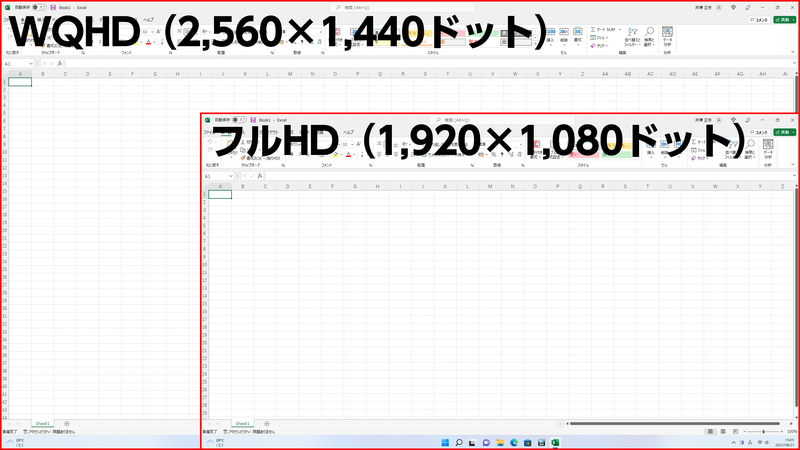
Task: Select column Z header in the Full HD window
Action: 782,186
